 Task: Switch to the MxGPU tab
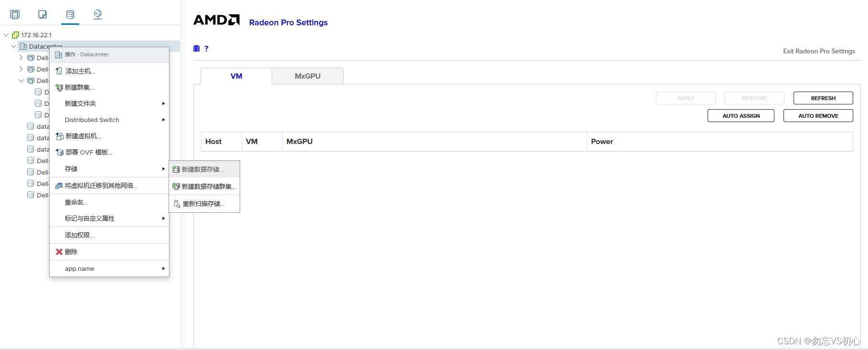307,76
